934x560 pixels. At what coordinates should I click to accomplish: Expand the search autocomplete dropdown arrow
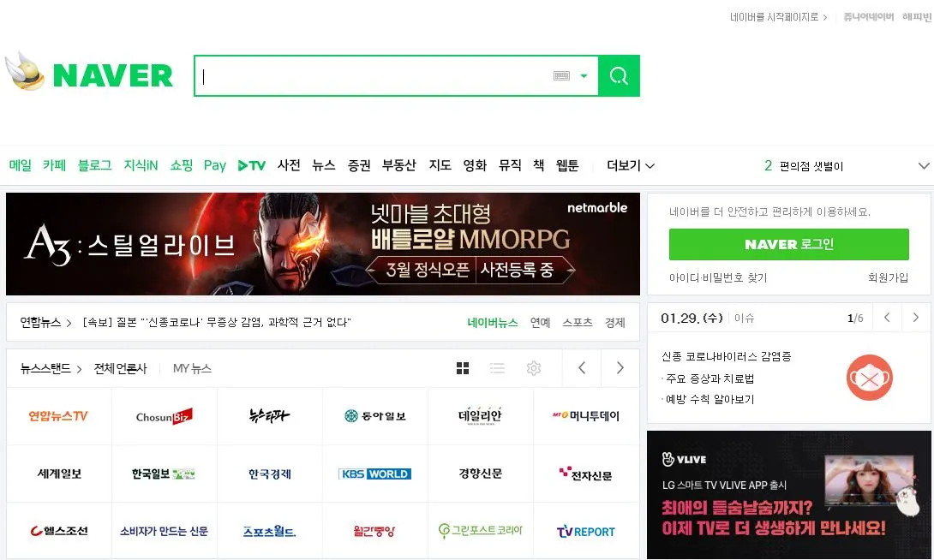click(584, 75)
